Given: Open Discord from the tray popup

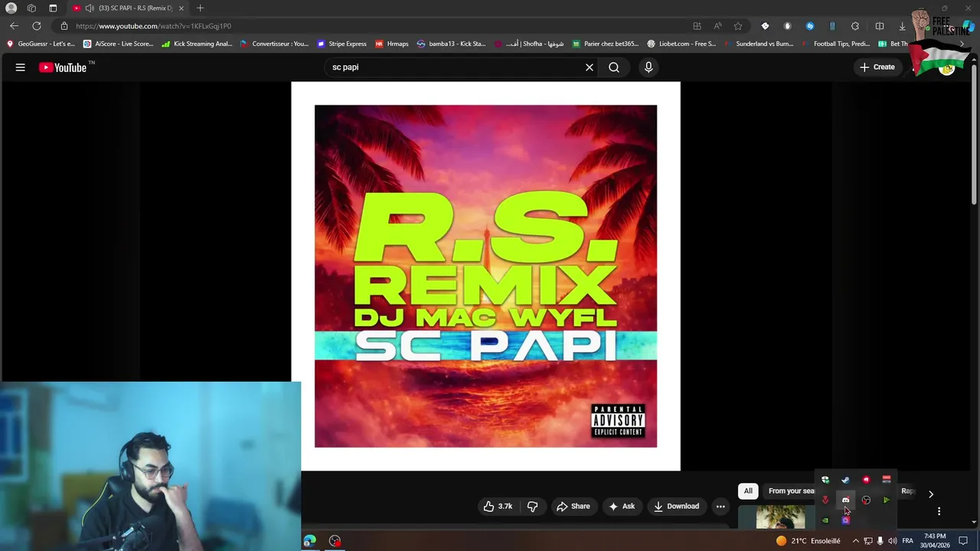Looking at the screenshot, I should tap(845, 500).
